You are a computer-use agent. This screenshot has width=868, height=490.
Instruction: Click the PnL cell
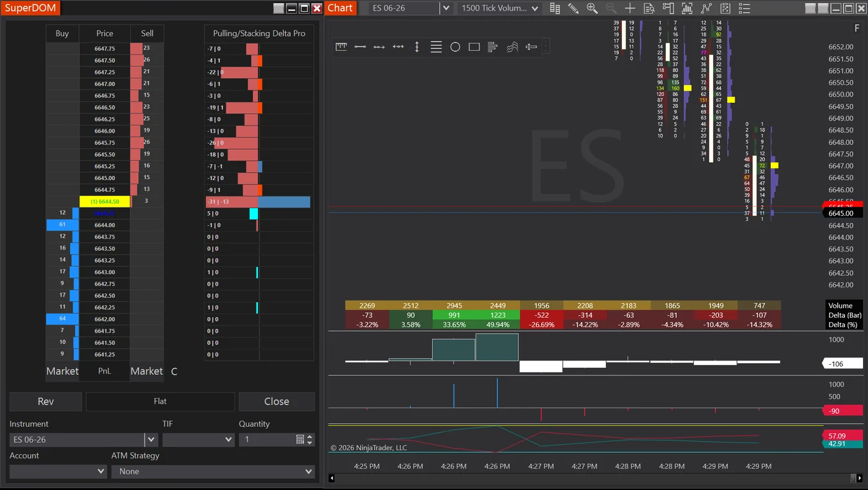(105, 371)
